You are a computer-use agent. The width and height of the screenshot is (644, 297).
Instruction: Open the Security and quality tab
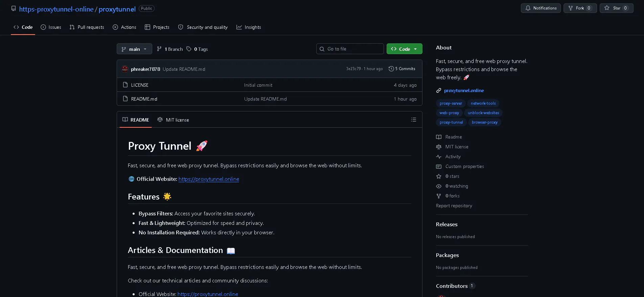203,27
